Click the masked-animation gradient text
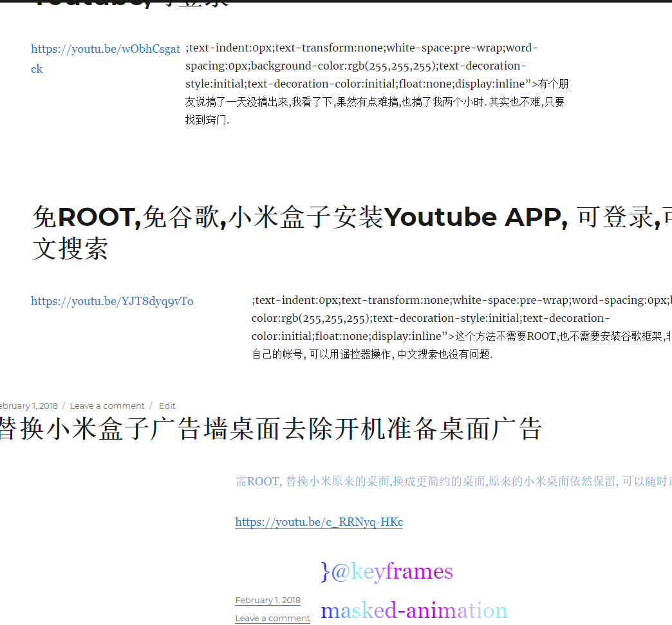 pyautogui.click(x=414, y=610)
